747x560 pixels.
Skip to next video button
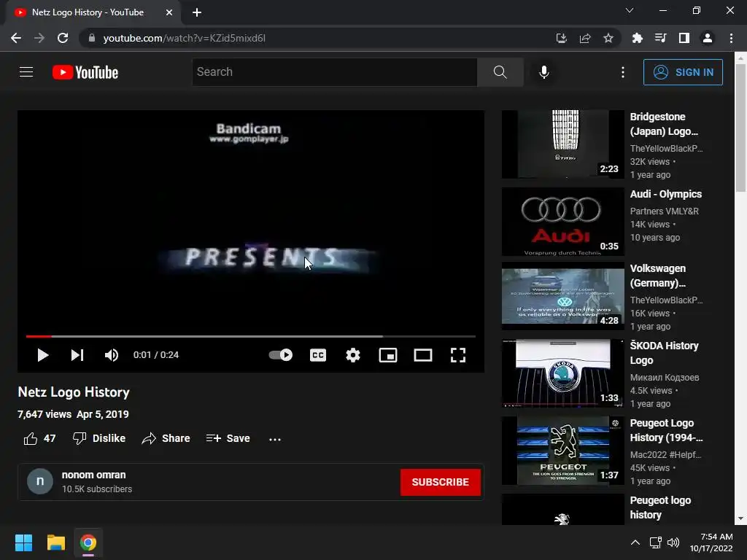tap(77, 355)
